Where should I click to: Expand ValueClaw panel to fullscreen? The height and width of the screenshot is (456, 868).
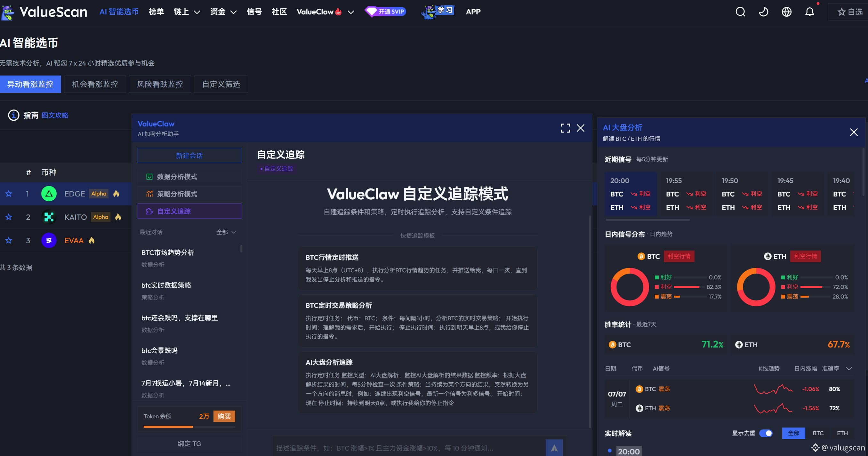pos(565,128)
